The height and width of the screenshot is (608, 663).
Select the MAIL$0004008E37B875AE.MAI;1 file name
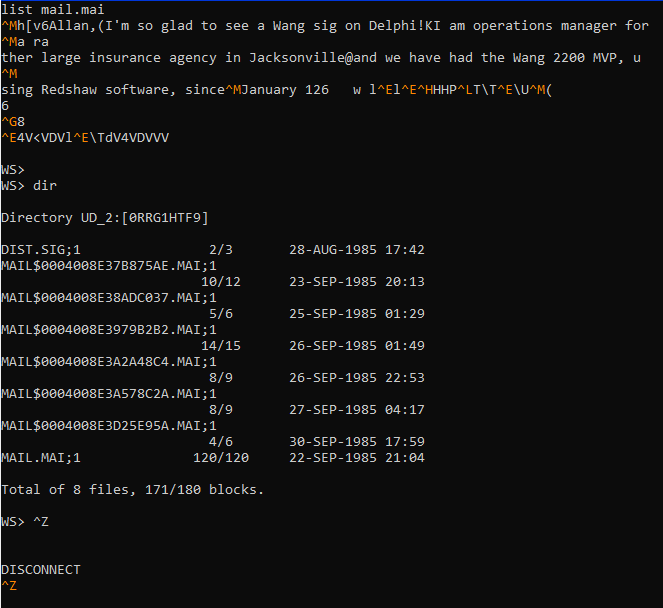pos(109,266)
